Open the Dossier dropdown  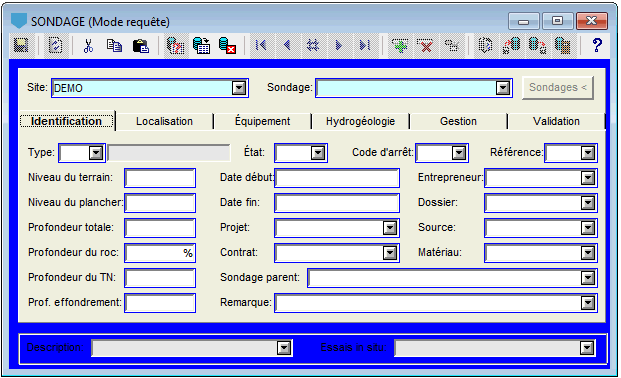(x=588, y=203)
